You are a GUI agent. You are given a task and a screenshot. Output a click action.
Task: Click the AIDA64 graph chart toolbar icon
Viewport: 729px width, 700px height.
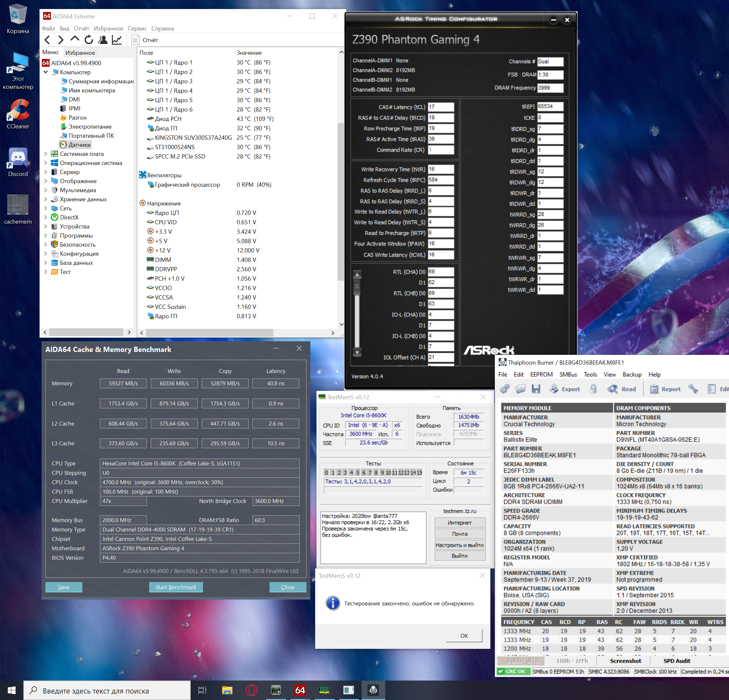point(117,40)
